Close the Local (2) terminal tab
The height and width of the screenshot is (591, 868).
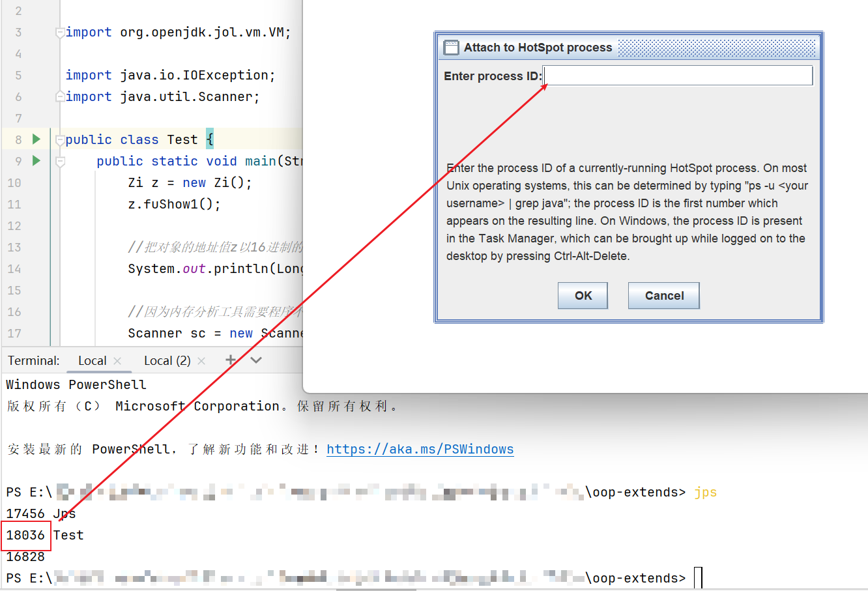pyautogui.click(x=201, y=360)
